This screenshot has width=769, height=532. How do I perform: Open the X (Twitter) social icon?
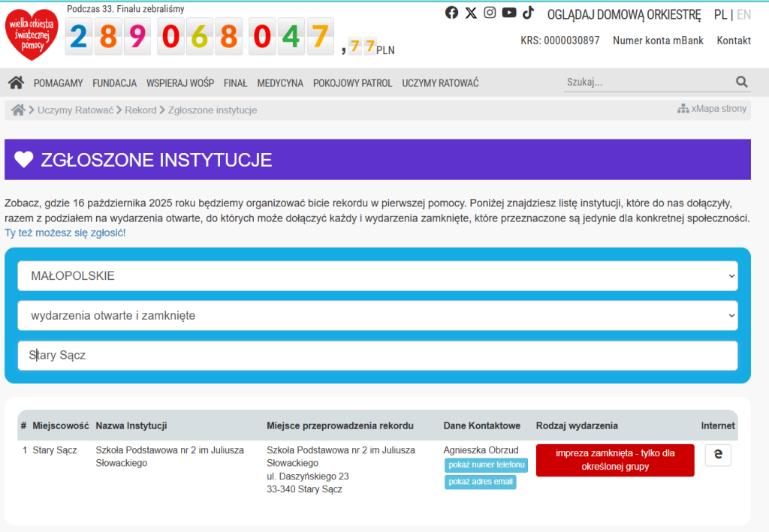(471, 13)
